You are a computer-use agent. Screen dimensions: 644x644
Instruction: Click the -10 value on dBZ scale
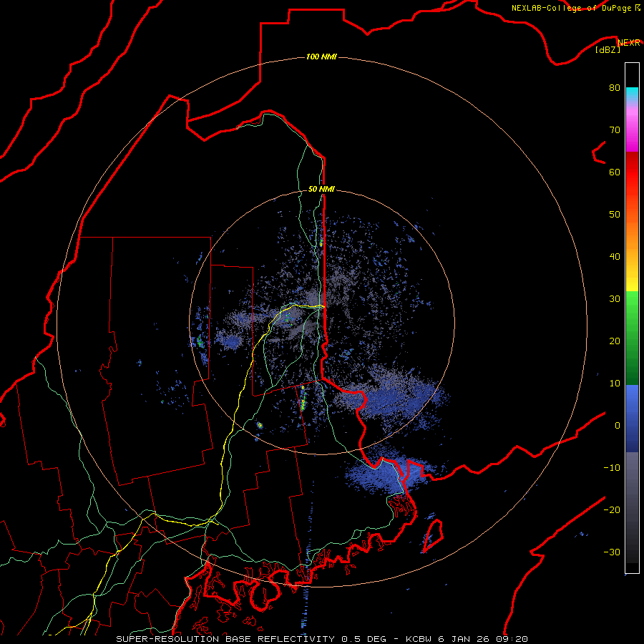[612, 468]
